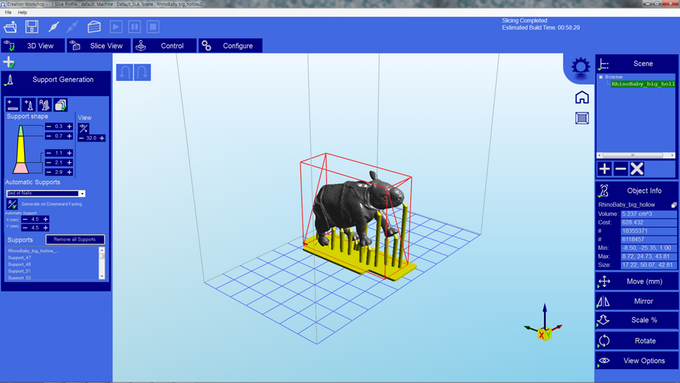Stop the print job
The height and width of the screenshot is (383, 680).
[153, 27]
